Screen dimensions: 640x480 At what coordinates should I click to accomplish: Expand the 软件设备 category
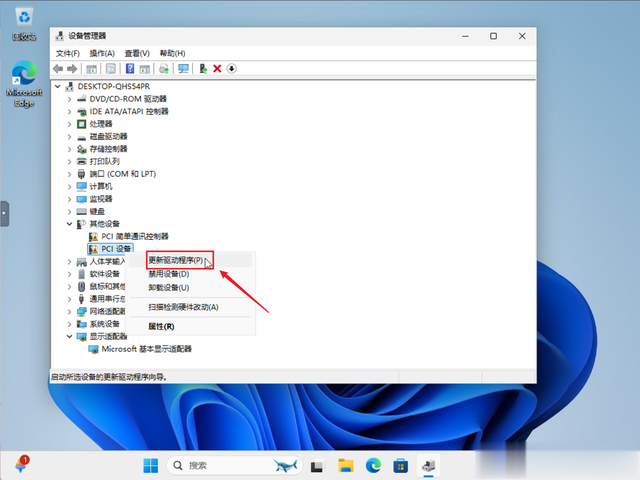coord(69,274)
